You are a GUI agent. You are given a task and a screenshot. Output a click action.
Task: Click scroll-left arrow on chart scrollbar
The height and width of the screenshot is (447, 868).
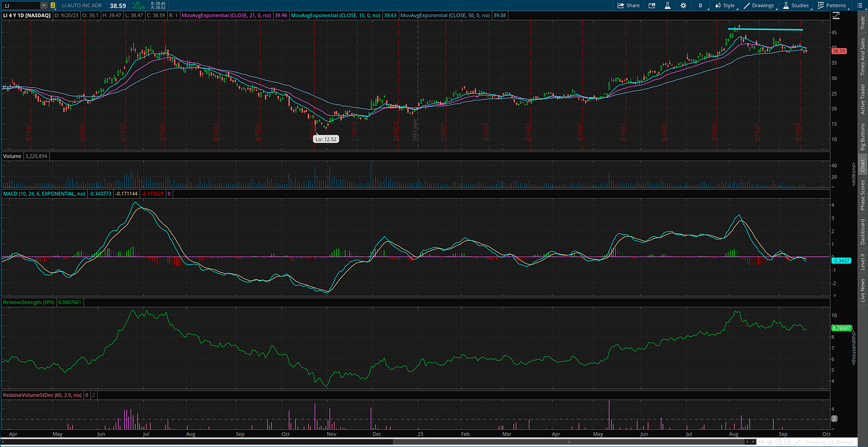tap(747, 442)
